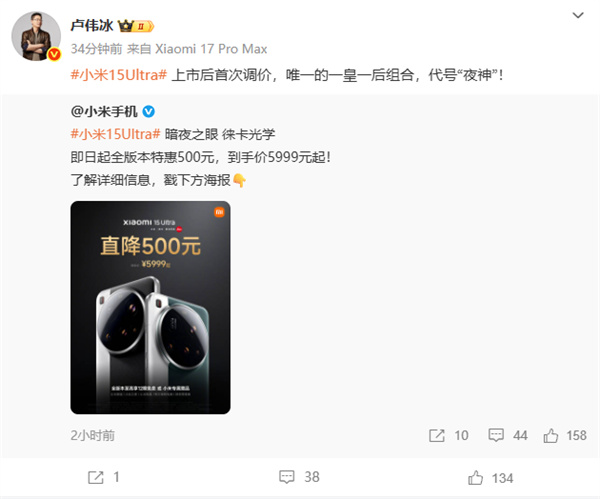Open the 卢伟冰 username link
This screenshot has height=499, width=600.
point(92,26)
